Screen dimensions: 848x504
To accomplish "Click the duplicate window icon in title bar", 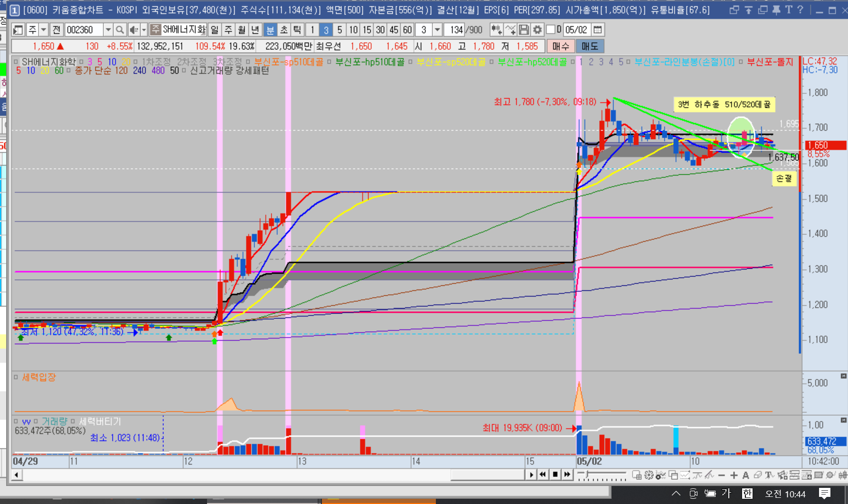I will point(763,10).
